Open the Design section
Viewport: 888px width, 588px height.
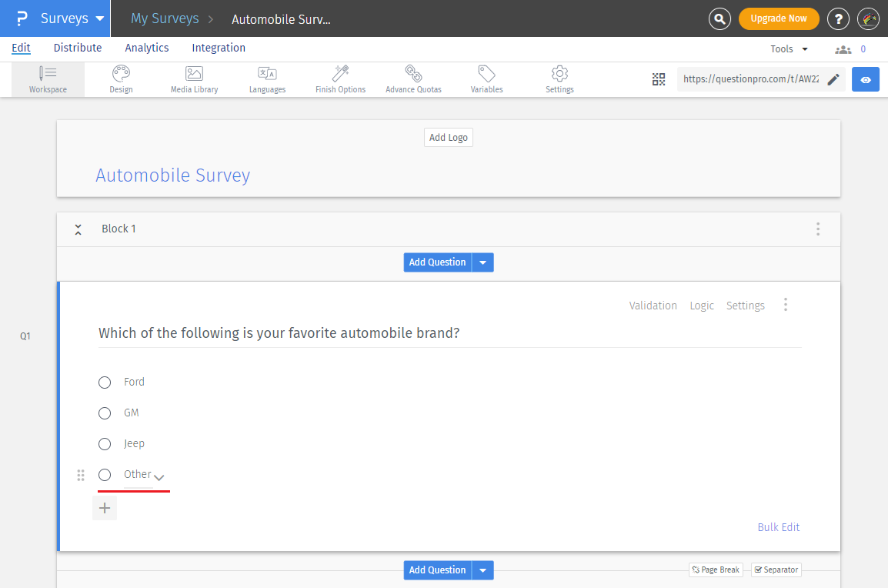tap(121, 79)
